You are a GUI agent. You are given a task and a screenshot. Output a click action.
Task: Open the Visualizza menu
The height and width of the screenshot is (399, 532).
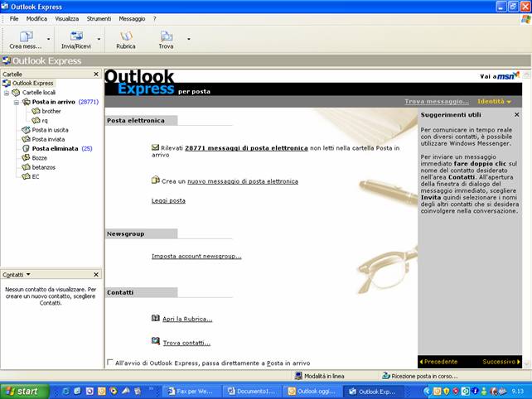[67, 19]
